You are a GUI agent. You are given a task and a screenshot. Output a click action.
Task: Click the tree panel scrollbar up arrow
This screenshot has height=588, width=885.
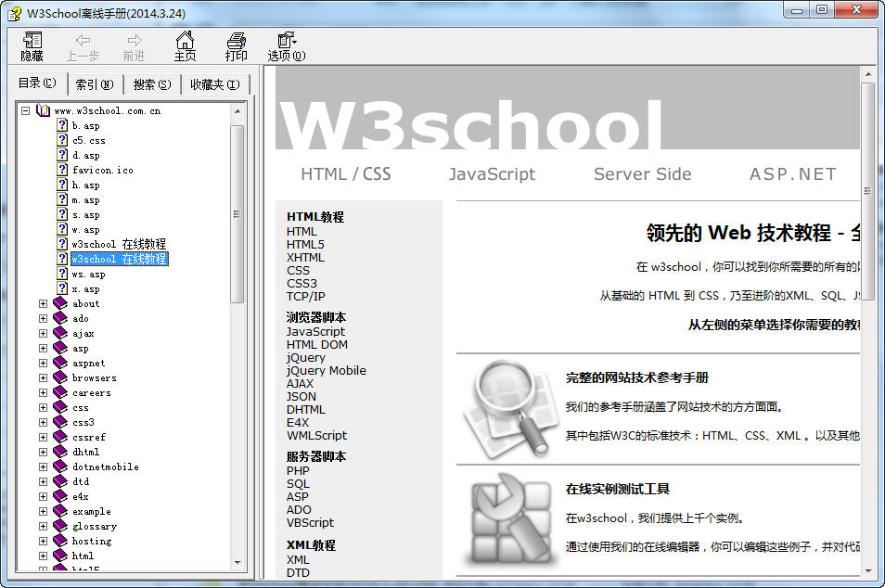[237, 111]
